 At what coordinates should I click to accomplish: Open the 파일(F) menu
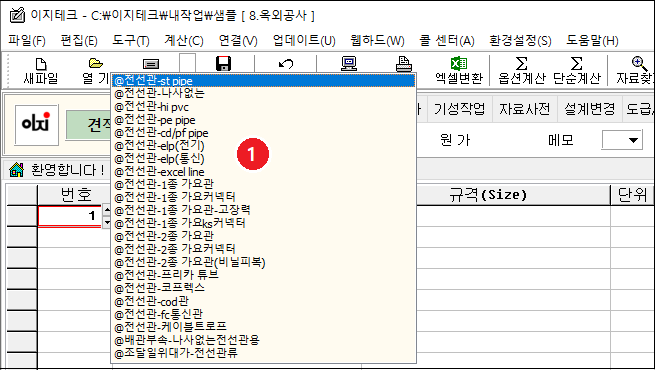27,41
